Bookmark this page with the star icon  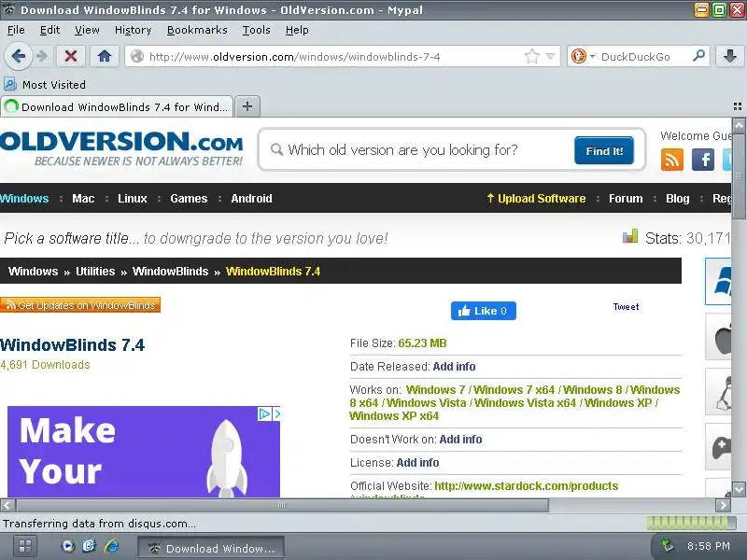coord(531,57)
